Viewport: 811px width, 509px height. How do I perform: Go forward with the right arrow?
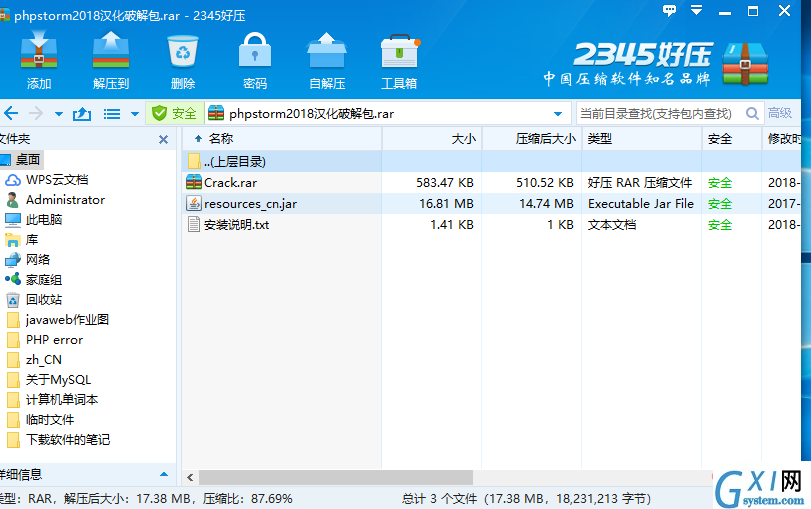(x=36, y=113)
